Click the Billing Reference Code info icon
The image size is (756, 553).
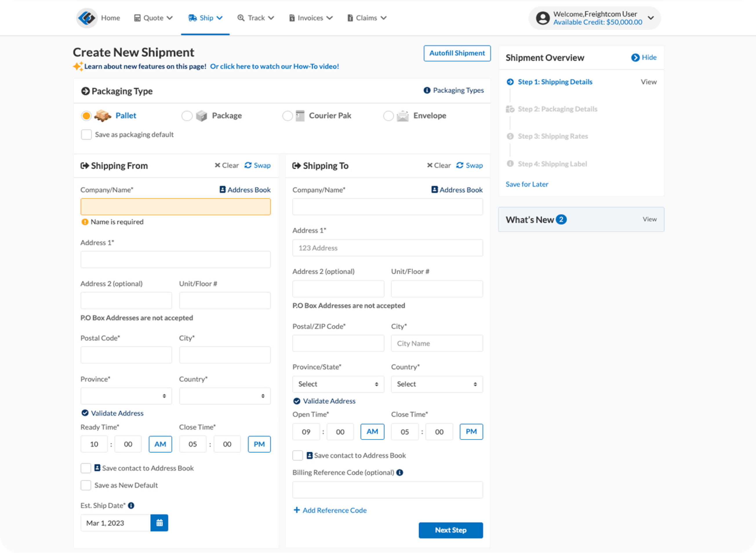coord(400,472)
